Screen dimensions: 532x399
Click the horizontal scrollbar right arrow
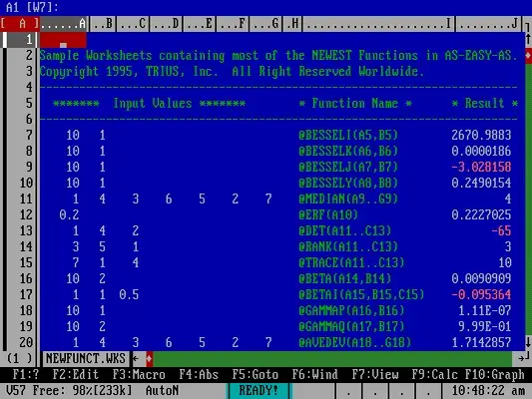click(x=522, y=358)
